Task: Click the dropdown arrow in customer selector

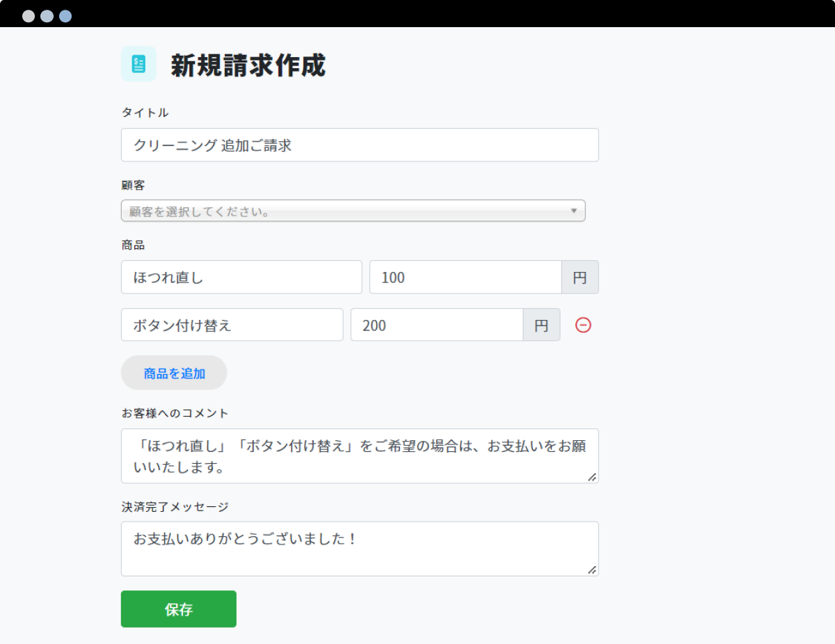Action: click(x=574, y=211)
